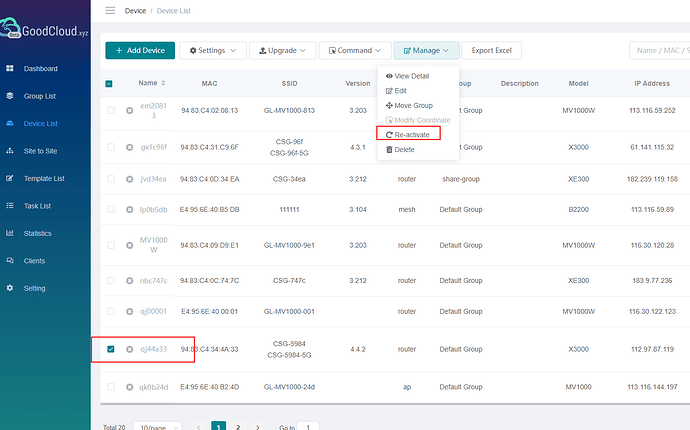690x430 pixels.
Task: Expand the Upgrade dropdown
Action: 283,50
